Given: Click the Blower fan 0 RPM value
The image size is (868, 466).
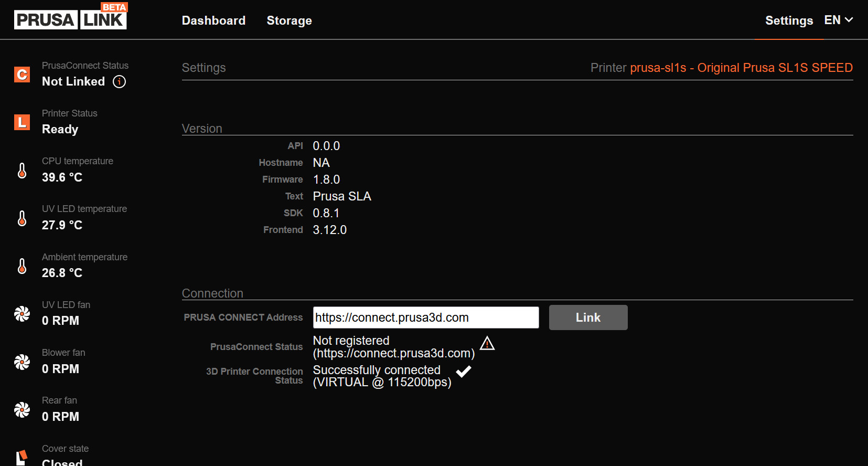Looking at the screenshot, I should (x=61, y=369).
